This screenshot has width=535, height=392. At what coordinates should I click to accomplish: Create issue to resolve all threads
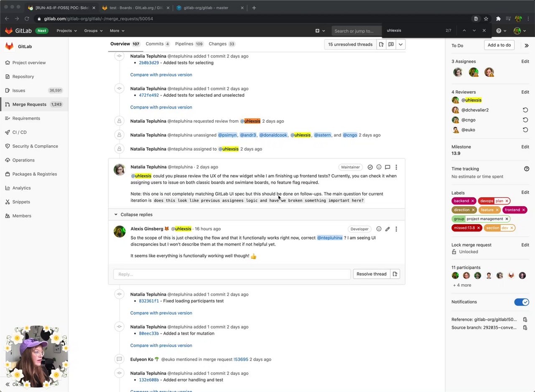tap(381, 44)
